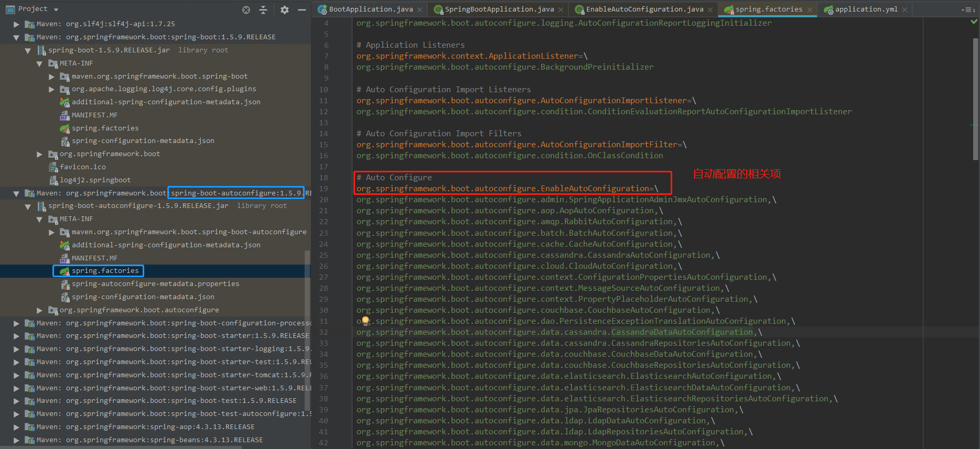Hide the Project tool window
Viewport: 980px width, 449px height.
(x=302, y=9)
